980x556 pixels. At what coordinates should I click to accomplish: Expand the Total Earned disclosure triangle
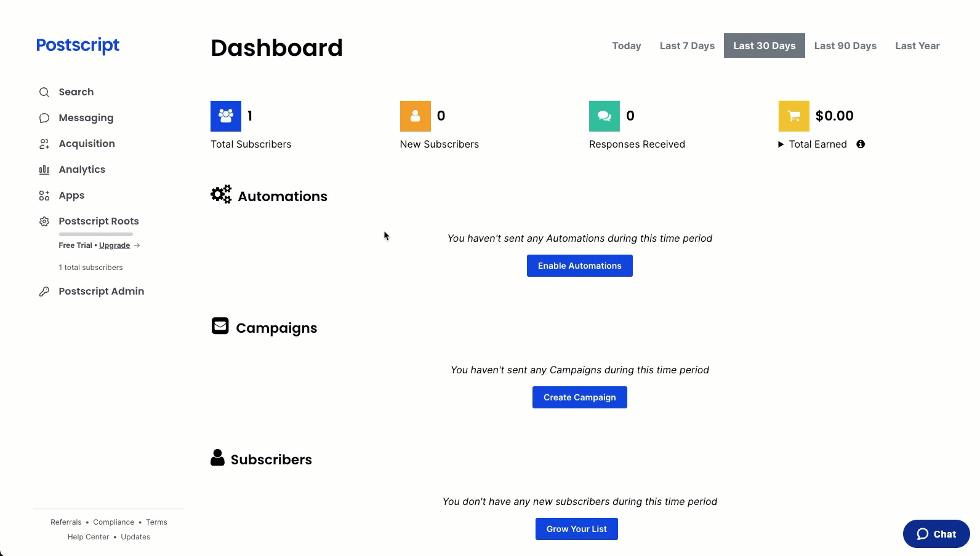click(x=781, y=145)
